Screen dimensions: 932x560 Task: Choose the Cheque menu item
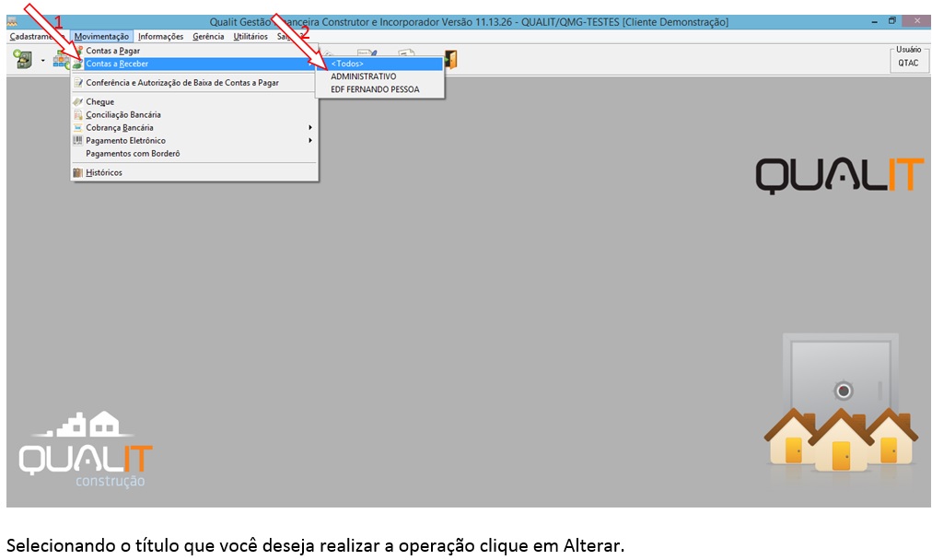tap(193, 101)
